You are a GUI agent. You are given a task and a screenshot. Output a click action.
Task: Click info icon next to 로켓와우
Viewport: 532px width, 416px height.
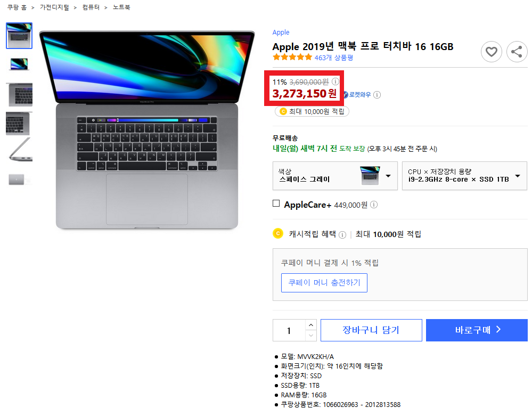(x=377, y=95)
